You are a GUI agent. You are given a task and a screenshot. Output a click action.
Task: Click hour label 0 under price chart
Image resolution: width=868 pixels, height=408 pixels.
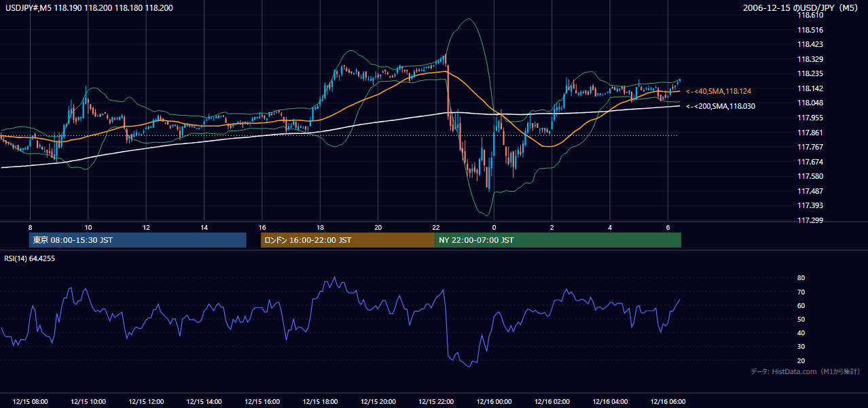click(494, 227)
